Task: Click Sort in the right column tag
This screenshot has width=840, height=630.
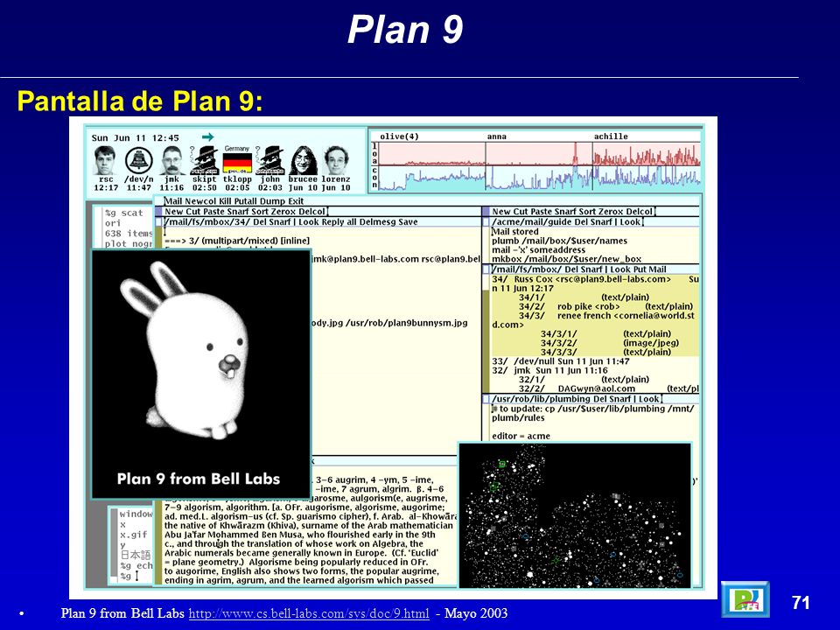Action: (588, 212)
